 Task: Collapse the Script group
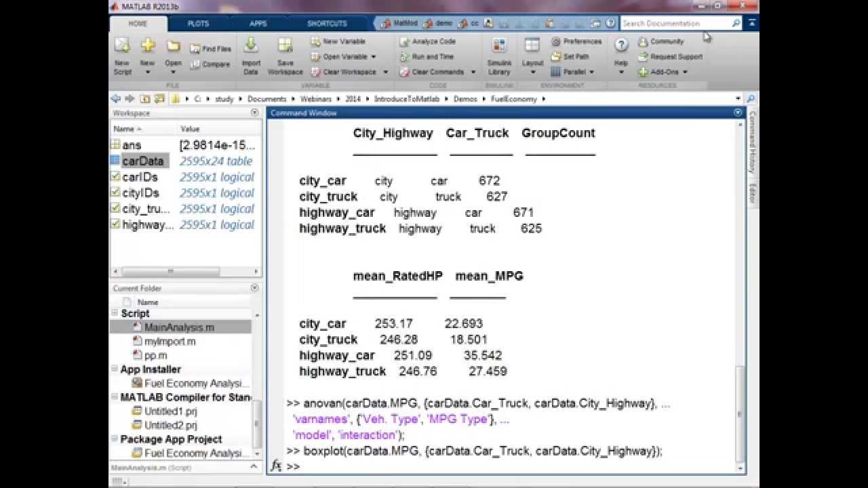coord(115,313)
